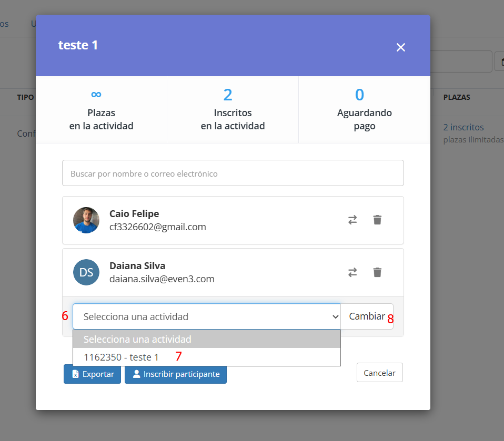Screen dimensions: 504x441
Task: Click the PLAZAS column header in background
Action: (457, 97)
